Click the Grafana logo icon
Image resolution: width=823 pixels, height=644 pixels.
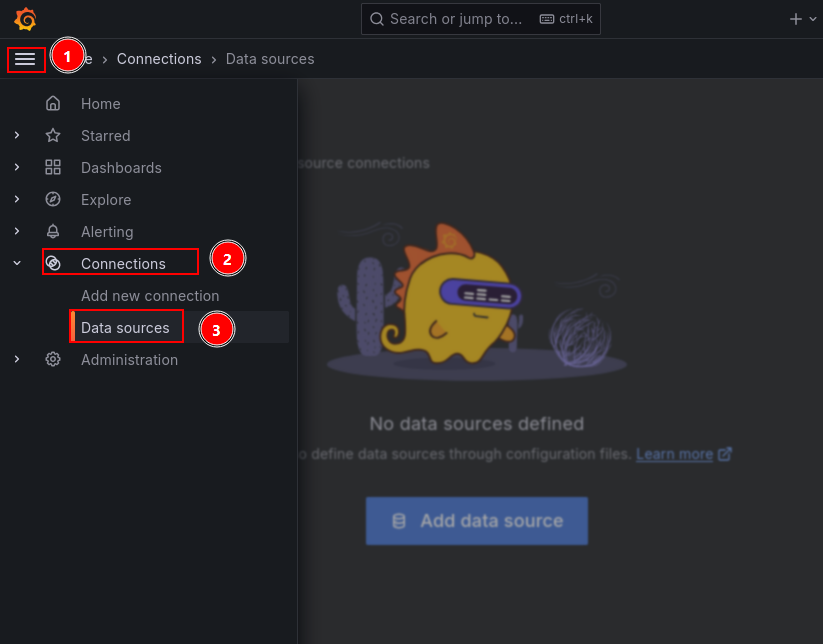point(25,19)
